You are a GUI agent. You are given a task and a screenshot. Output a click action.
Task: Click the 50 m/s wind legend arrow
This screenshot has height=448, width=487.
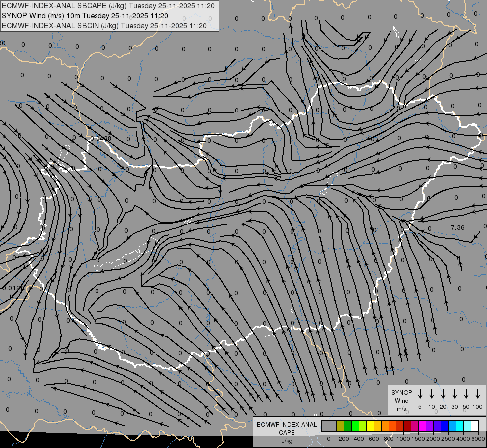466,394
